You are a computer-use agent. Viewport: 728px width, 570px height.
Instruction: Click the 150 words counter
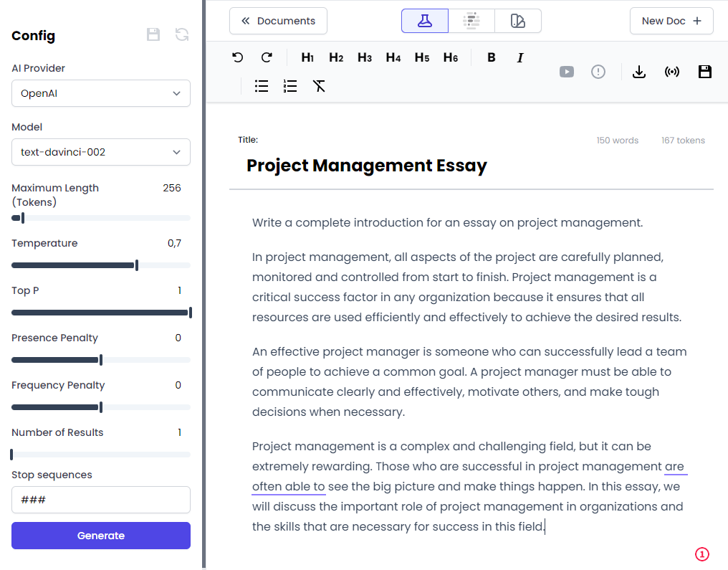click(618, 141)
